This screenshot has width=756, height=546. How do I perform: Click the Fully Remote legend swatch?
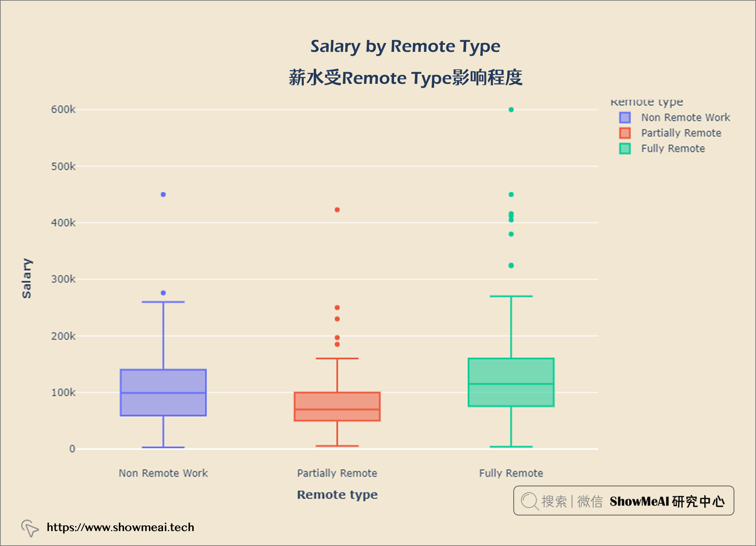point(625,148)
